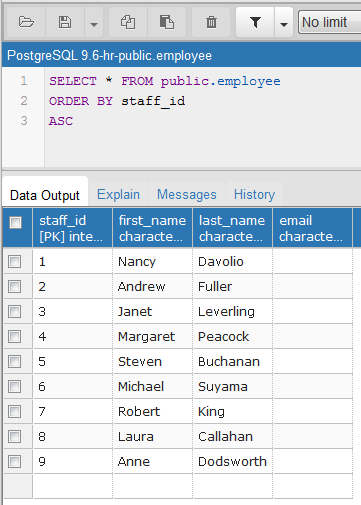Screen dimensions: 361x505
Task: Select the cell containing Callahan
Action: point(232,436)
